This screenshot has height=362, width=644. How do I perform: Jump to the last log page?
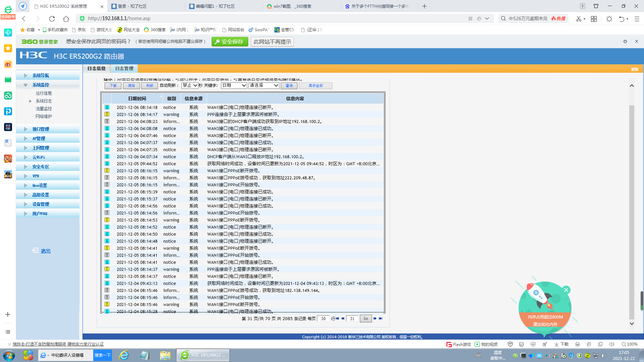pos(381,319)
